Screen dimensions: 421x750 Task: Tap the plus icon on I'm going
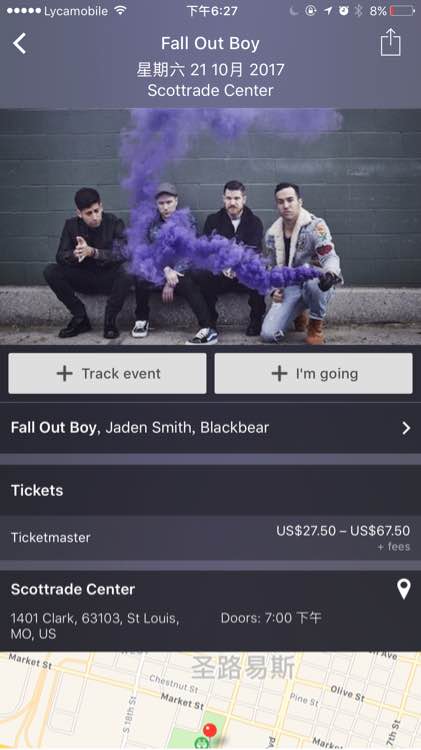tap(279, 374)
